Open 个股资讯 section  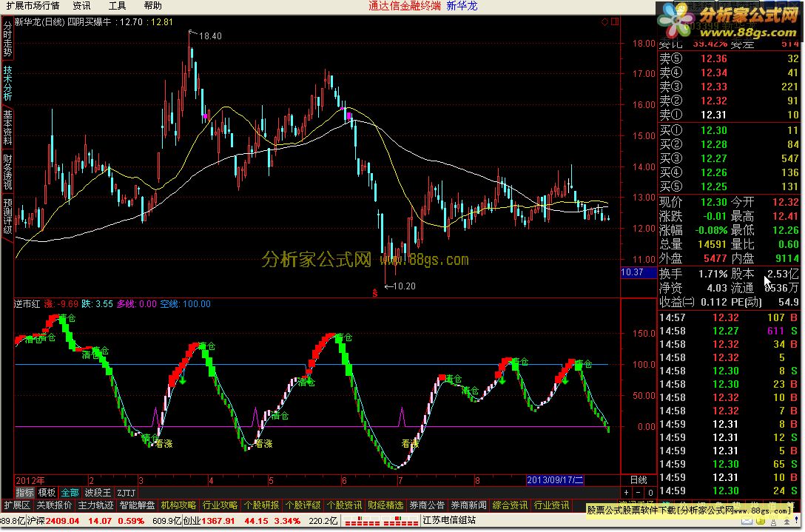coord(344,506)
